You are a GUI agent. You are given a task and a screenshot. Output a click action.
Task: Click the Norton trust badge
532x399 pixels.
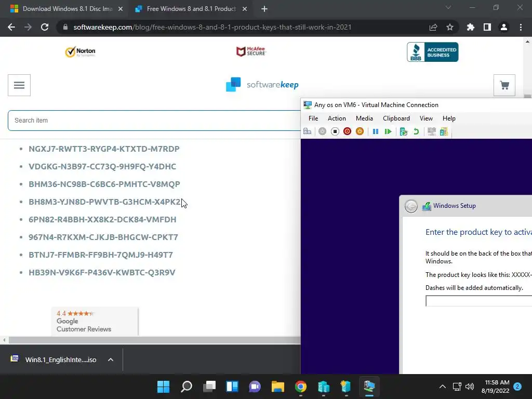(80, 51)
